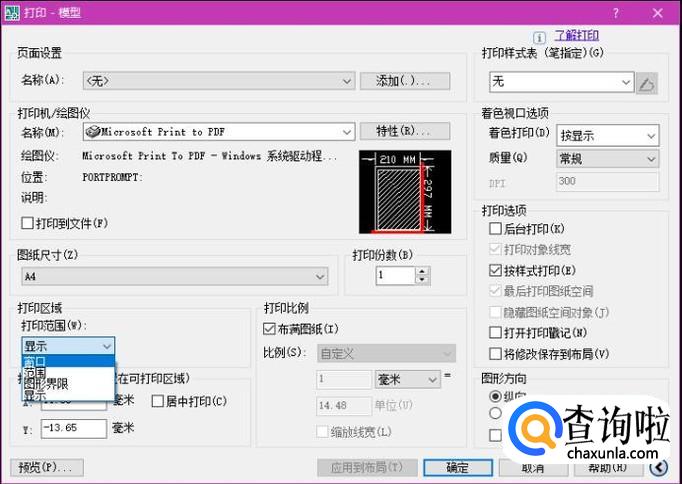Viewport: 682px width, 484px height.
Task: Enable 将修改保存到布局(V) checkbox
Action: [495, 354]
